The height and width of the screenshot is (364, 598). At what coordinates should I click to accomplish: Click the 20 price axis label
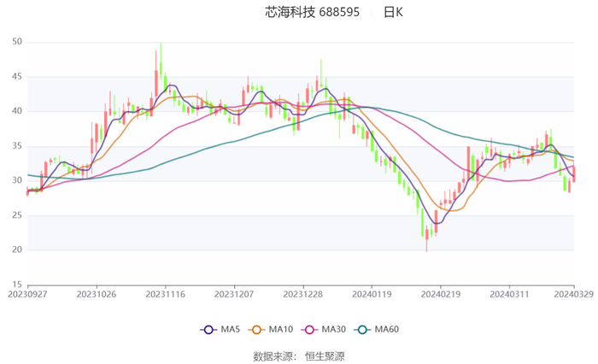click(x=17, y=250)
